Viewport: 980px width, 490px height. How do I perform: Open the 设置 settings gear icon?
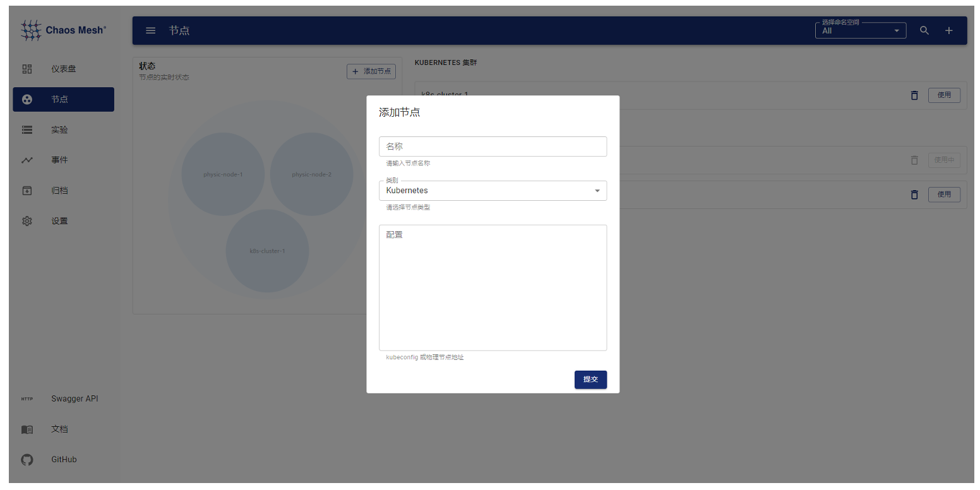coord(27,220)
